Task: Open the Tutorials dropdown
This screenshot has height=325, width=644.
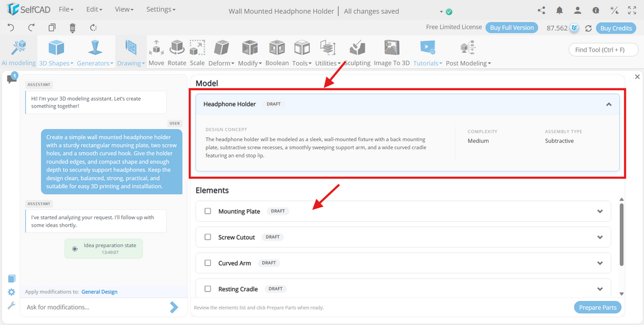Action: 428,52
